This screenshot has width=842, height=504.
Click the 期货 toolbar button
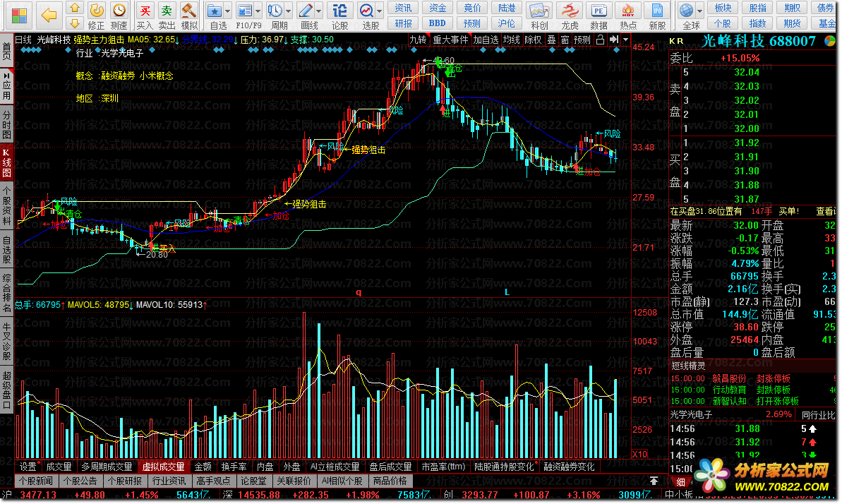point(792,23)
